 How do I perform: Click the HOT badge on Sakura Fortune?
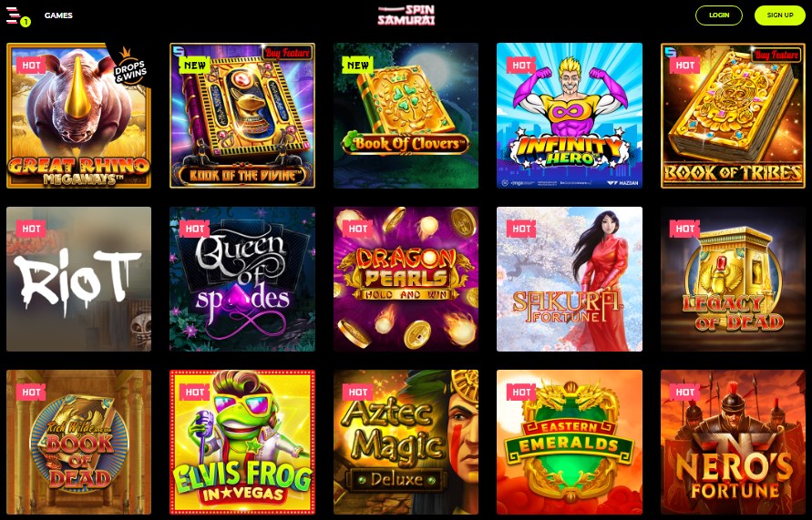coord(521,229)
